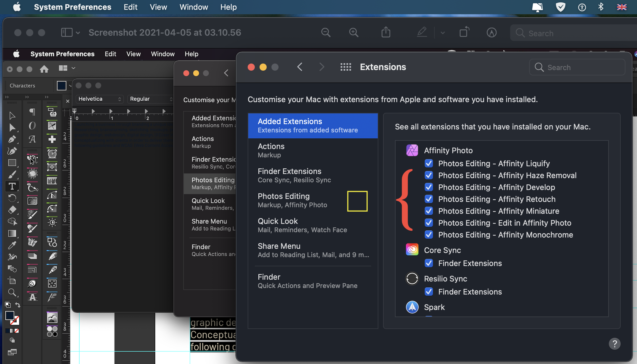Uncheck Photos Editing – Edit in Affinity Photo
Viewport: 637px width, 364px height.
(x=429, y=223)
